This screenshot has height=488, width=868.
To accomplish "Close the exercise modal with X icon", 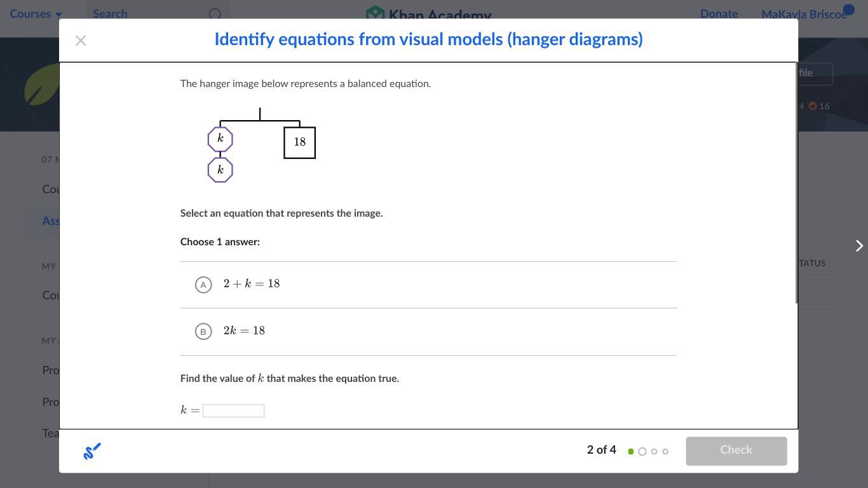I will (x=81, y=41).
